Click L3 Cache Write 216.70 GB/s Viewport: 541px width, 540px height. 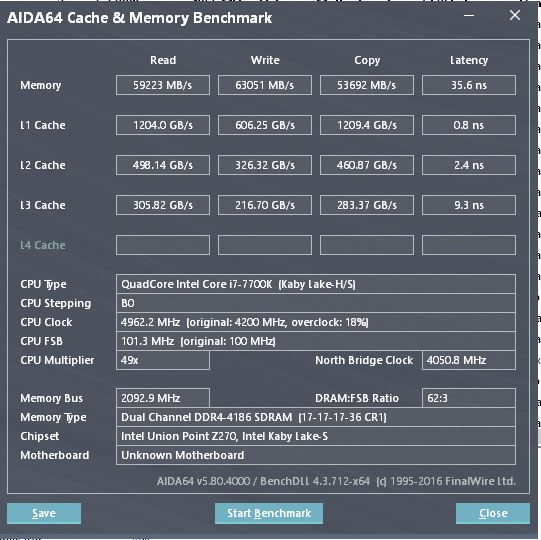pyautogui.click(x=265, y=205)
